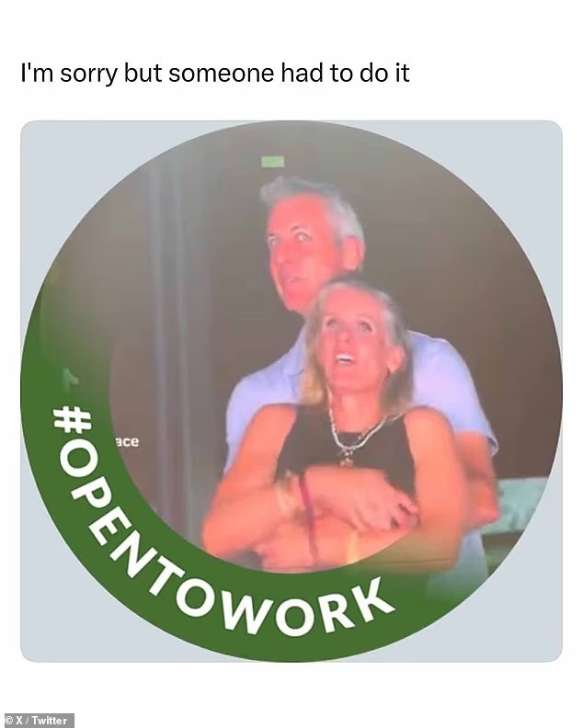Click the tweet text "I'm sorry but someone had to do it"
Screen dimensions: 583x728
(214, 74)
